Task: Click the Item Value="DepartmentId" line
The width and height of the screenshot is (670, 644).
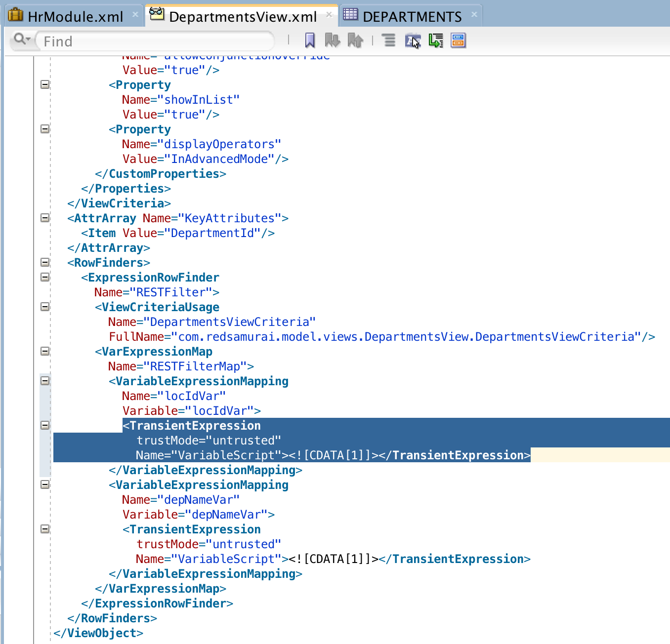Action: click(178, 233)
